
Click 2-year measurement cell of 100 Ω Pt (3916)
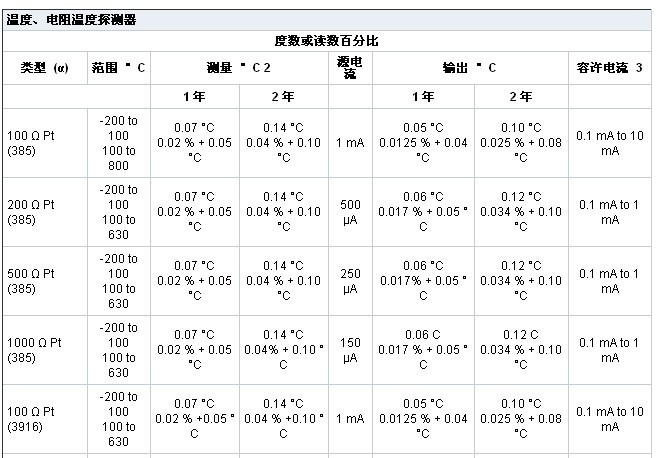(x=283, y=419)
